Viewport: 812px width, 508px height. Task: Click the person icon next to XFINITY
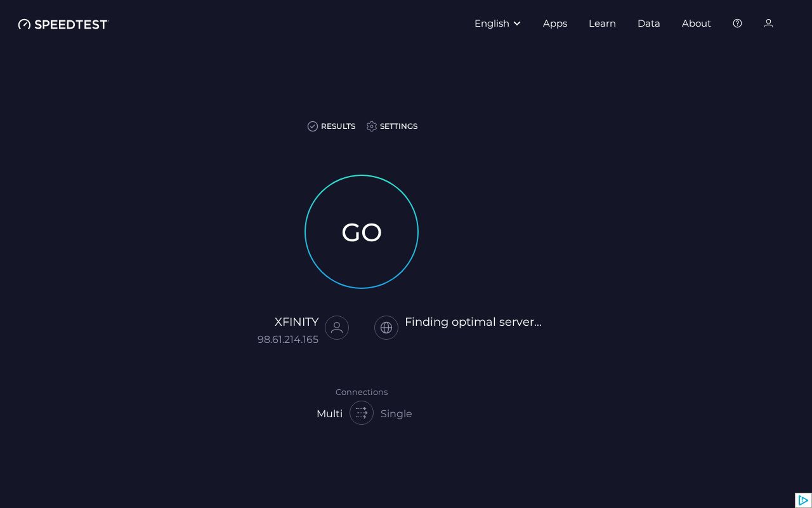click(x=337, y=328)
